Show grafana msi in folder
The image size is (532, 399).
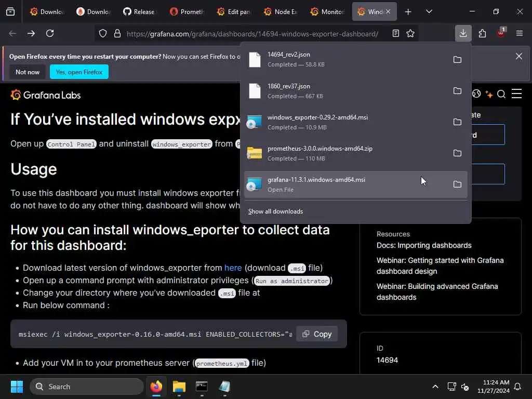(457, 184)
